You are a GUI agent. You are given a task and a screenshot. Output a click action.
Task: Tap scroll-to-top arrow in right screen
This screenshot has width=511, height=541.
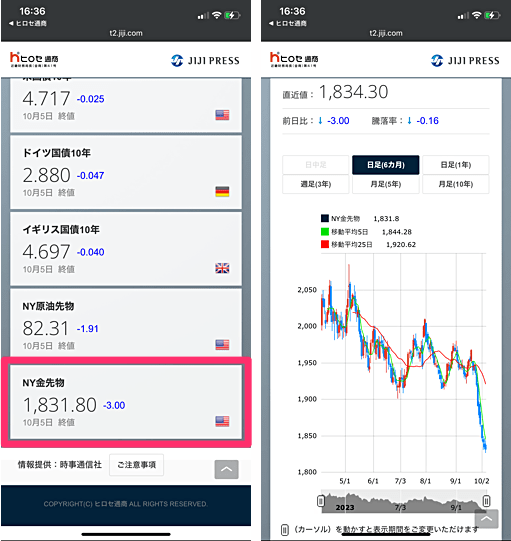click(x=487, y=519)
